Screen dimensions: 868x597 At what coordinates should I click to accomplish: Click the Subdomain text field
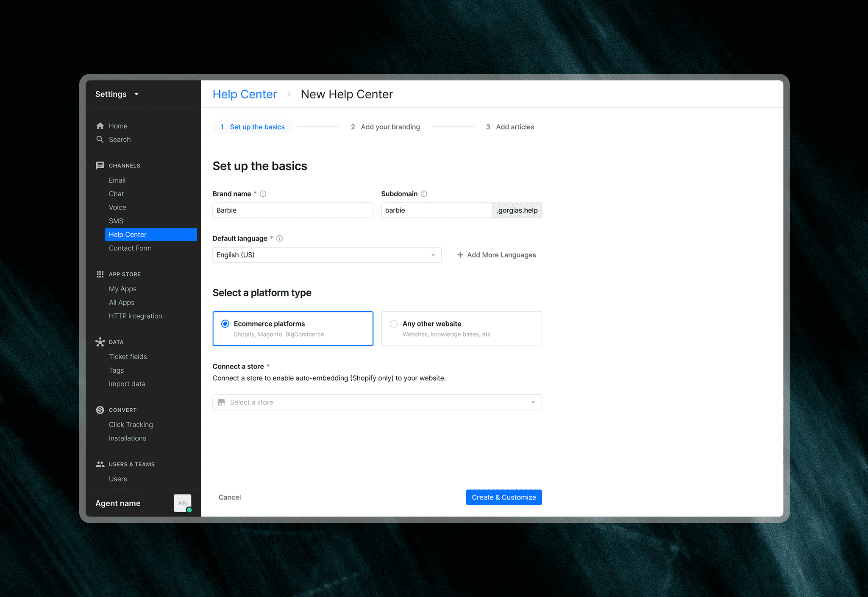point(436,210)
